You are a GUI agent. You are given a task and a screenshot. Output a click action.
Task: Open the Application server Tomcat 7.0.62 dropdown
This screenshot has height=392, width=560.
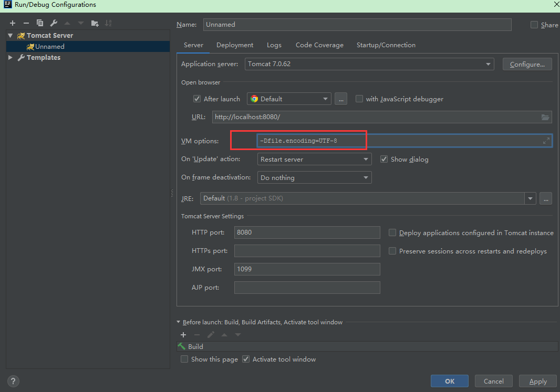click(x=369, y=64)
